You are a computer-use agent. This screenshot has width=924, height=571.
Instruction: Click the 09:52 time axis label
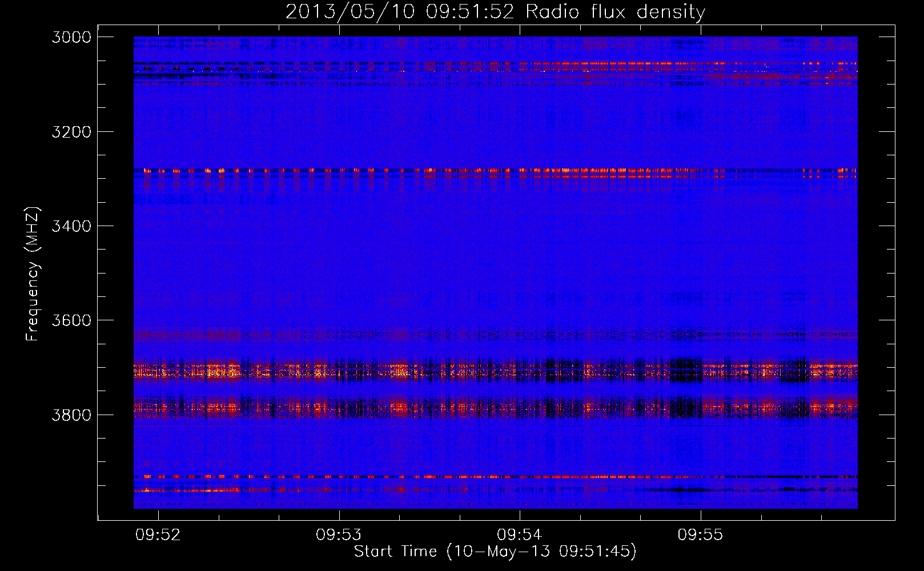pos(158,534)
